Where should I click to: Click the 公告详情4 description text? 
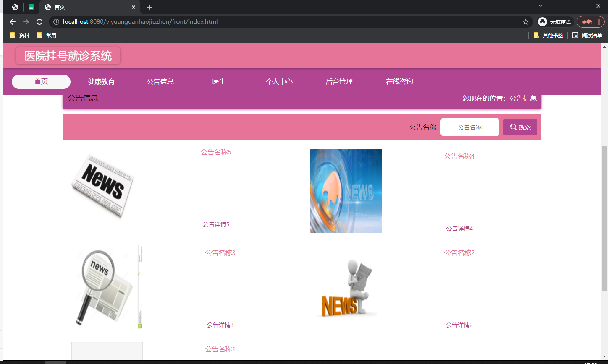pos(459,229)
